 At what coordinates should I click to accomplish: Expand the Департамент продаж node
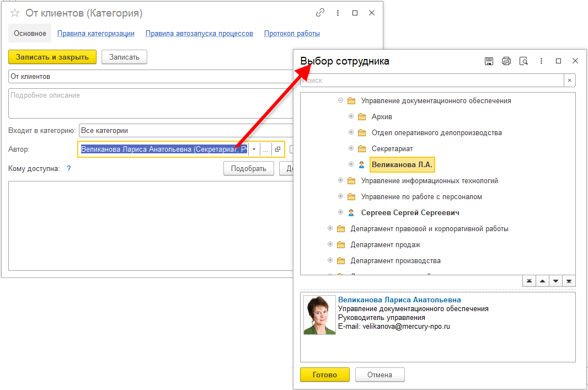coord(330,244)
